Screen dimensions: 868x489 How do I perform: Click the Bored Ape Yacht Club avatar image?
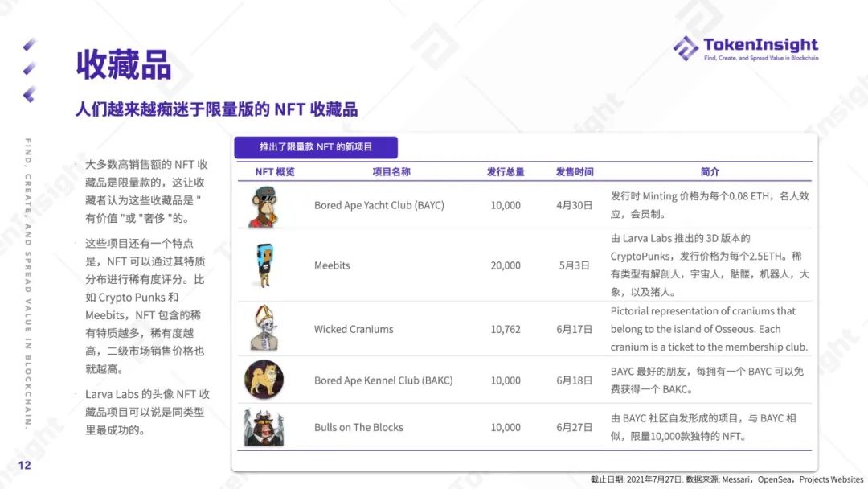click(264, 208)
